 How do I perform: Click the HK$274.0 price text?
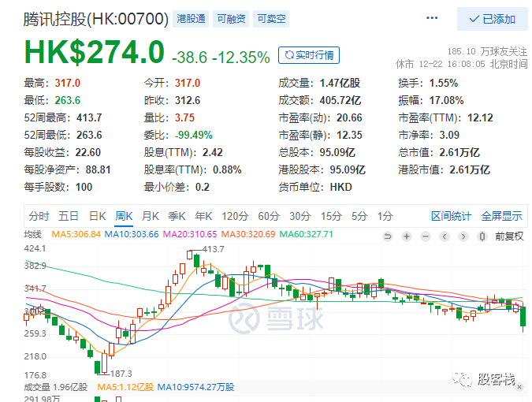click(x=95, y=52)
